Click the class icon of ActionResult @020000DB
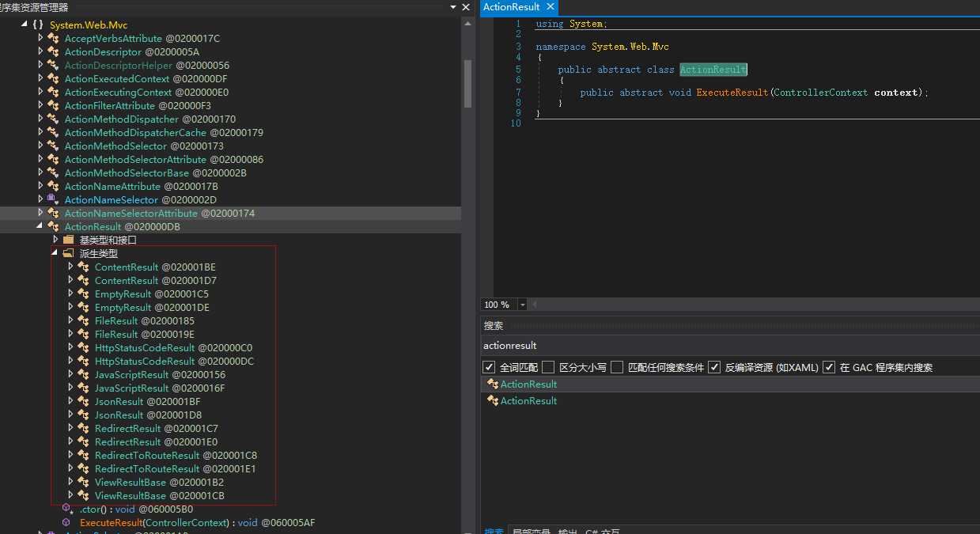The width and height of the screenshot is (980, 534). click(x=53, y=227)
